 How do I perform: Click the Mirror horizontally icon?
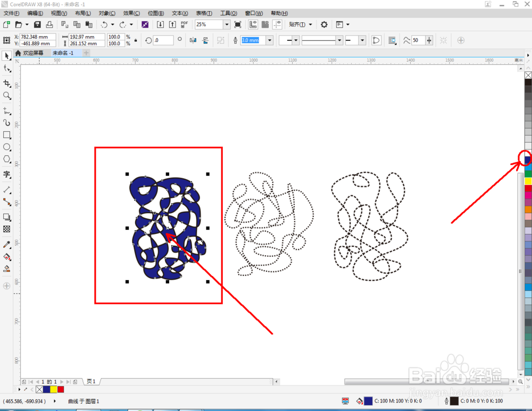pos(193,40)
